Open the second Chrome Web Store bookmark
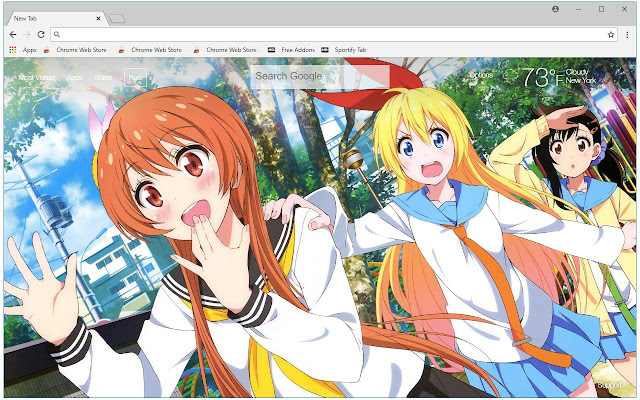Image resolution: width=640 pixels, height=400 pixels. [x=151, y=50]
